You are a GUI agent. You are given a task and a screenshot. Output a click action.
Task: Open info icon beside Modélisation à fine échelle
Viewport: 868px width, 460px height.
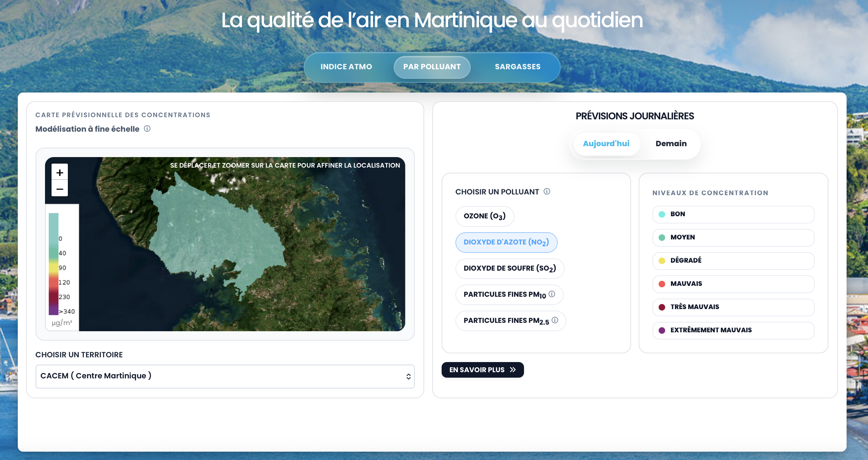[147, 129]
